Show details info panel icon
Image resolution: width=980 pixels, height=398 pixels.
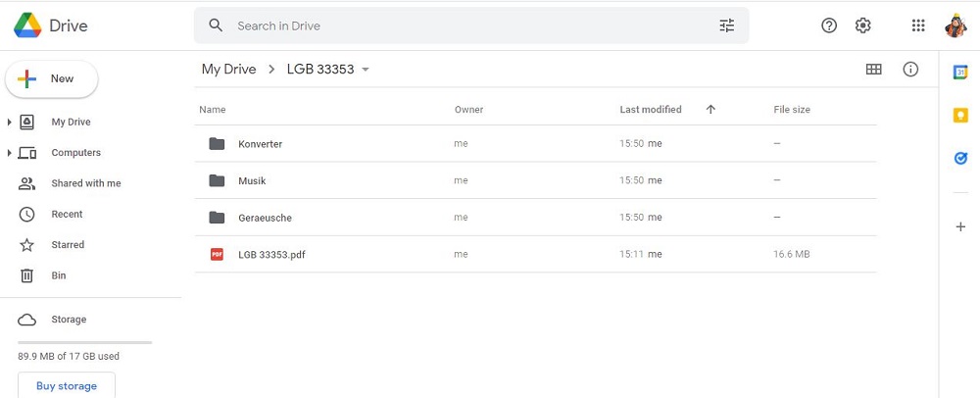pos(910,70)
